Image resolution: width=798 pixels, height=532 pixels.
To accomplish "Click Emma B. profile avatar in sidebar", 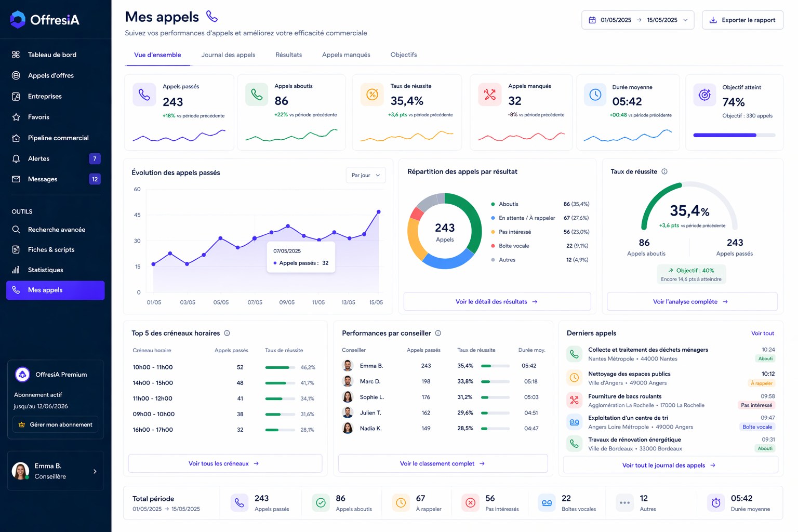I will [x=21, y=471].
